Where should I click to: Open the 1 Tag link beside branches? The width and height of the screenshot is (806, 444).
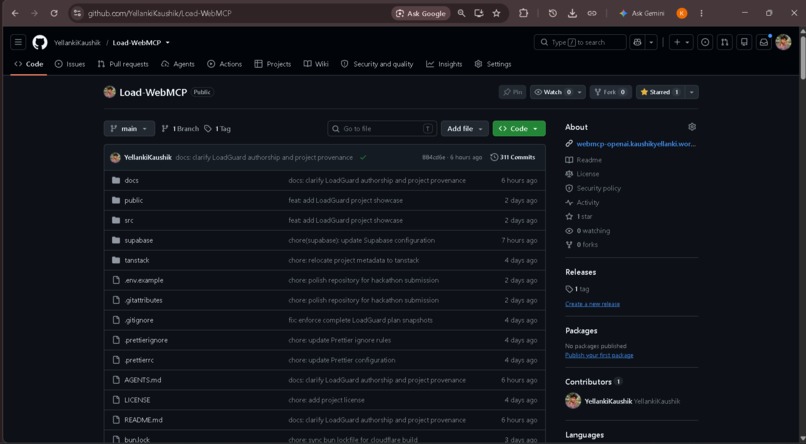(217, 128)
